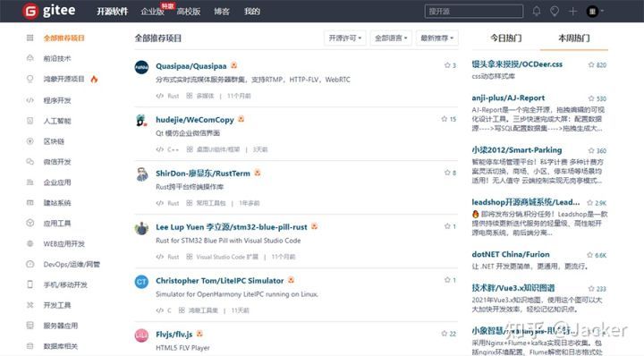Screen dimensions: 644x356
Task: Open 技术胖/Vue3.x知识图谱 in hot list
Action: (x=513, y=288)
